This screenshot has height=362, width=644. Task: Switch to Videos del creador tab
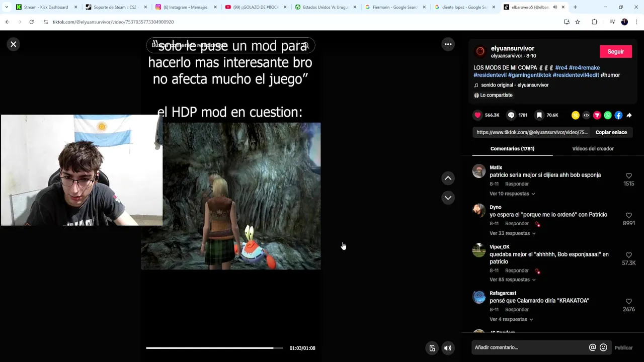click(x=593, y=149)
